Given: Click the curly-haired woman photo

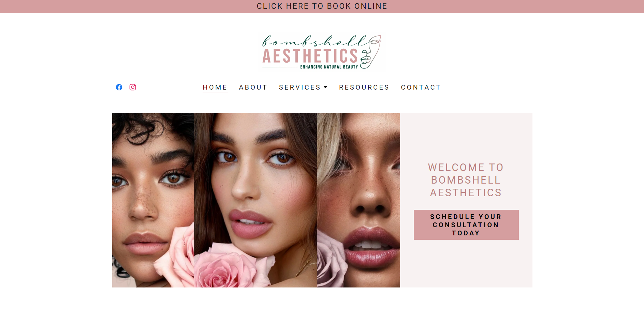Looking at the screenshot, I should (x=153, y=200).
